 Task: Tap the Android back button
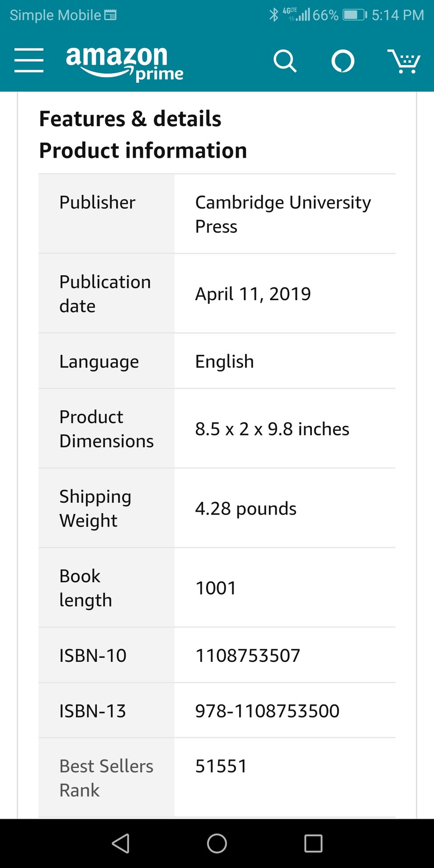[121, 844]
